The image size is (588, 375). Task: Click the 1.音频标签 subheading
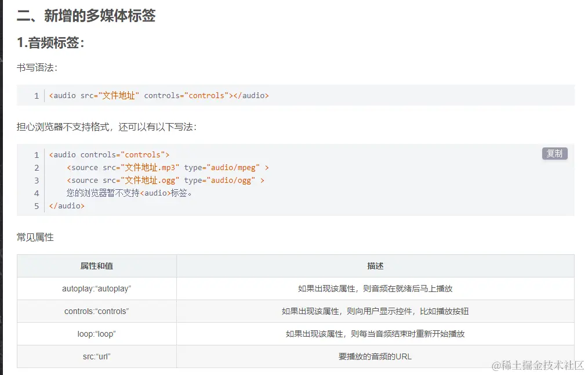(50, 43)
